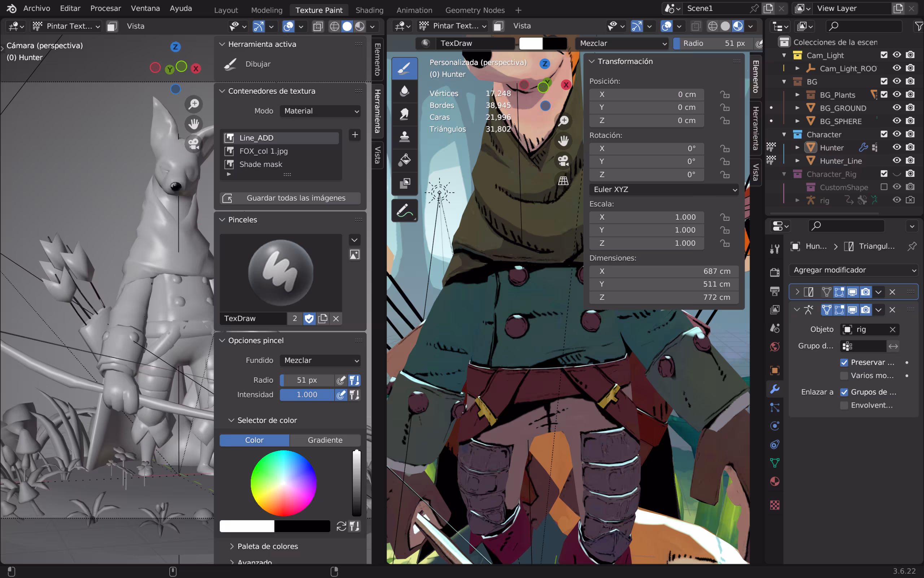924x578 pixels.
Task: Toggle the Hunter object visibility eye
Action: [x=897, y=148]
